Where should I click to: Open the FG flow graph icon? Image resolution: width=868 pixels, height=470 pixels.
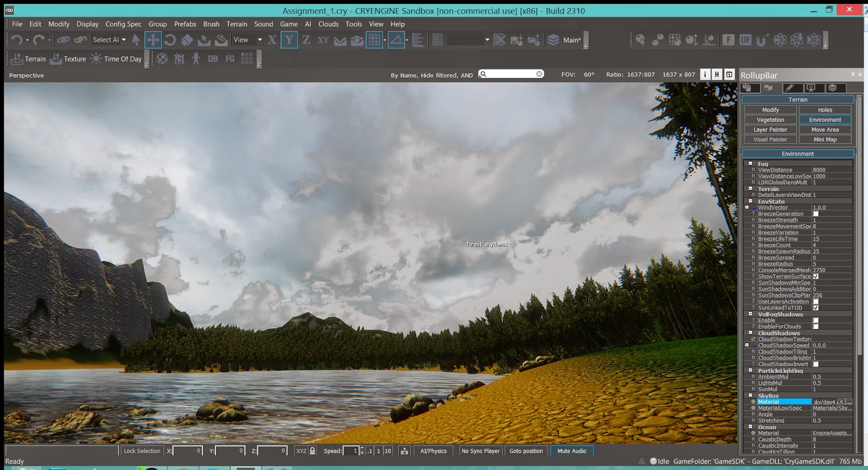click(x=230, y=59)
